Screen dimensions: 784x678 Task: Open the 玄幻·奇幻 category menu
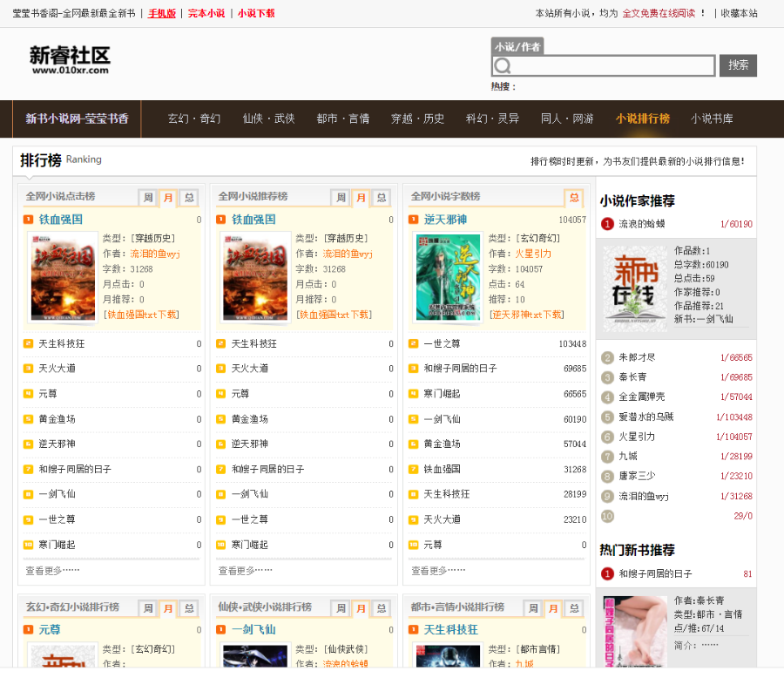tap(194, 119)
